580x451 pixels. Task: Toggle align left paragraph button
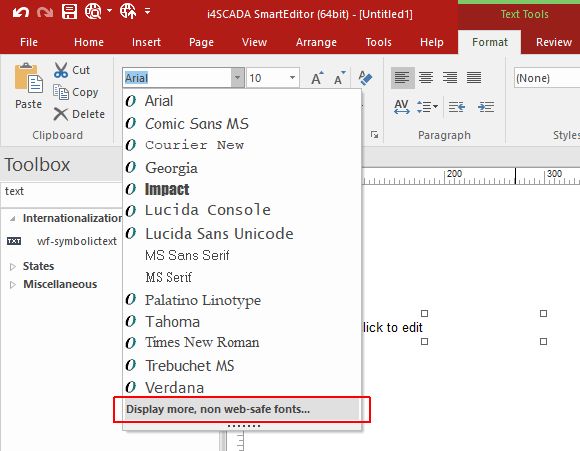pos(402,78)
